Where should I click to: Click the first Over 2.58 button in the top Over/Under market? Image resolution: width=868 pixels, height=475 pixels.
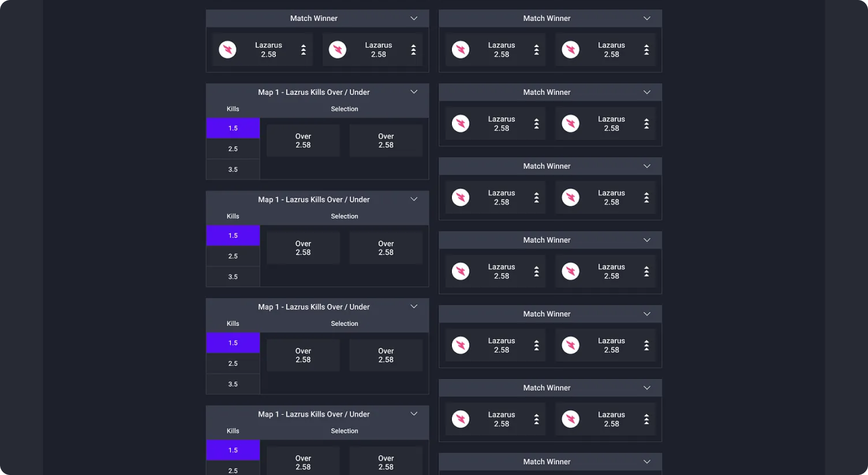(x=303, y=140)
